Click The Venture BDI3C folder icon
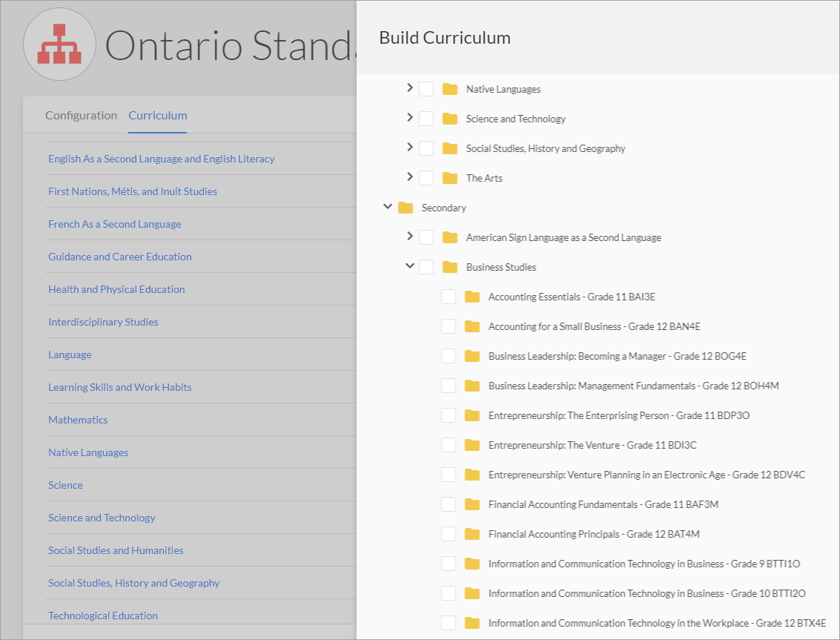 pyautogui.click(x=472, y=445)
